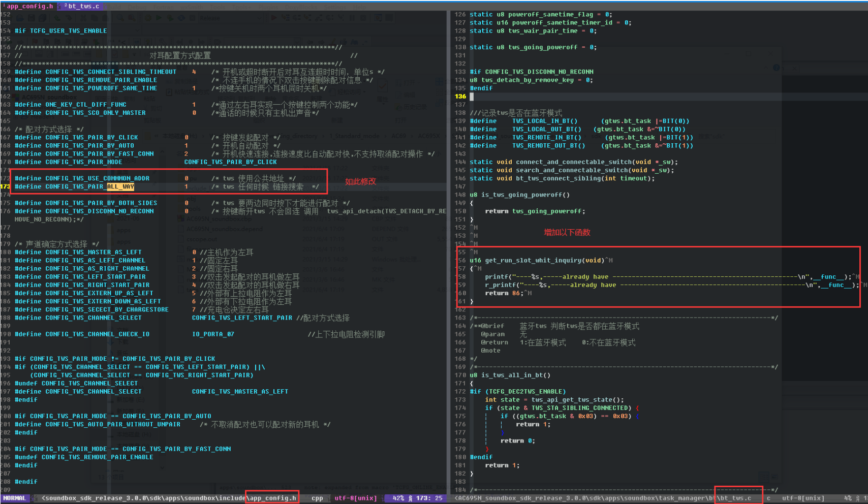Switch to the bt_tws.c tab
868x504 pixels.
(82, 6)
